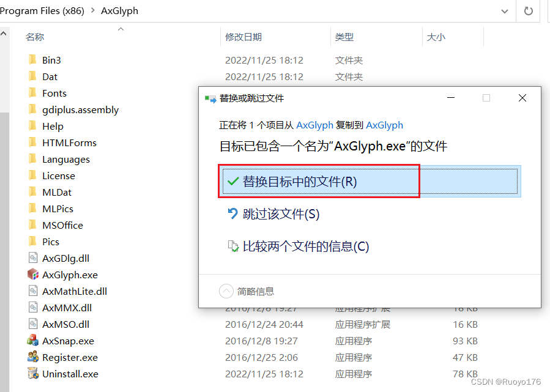This screenshot has height=392, width=550.
Task: Select the Register.exe file name
Action: coord(70,358)
